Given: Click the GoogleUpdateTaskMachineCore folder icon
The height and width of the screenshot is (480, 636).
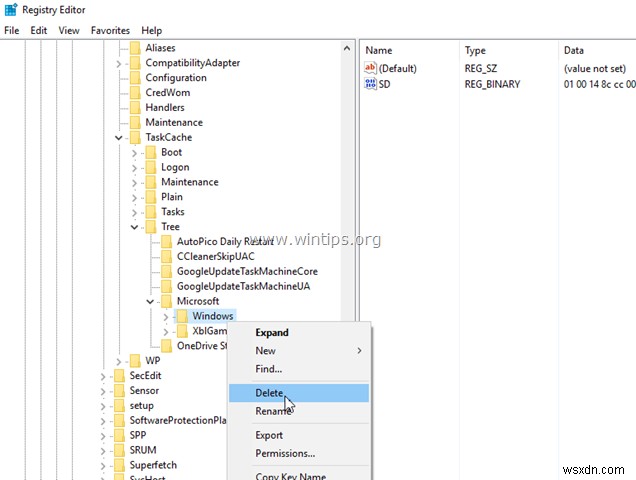Looking at the screenshot, I should click(166, 271).
